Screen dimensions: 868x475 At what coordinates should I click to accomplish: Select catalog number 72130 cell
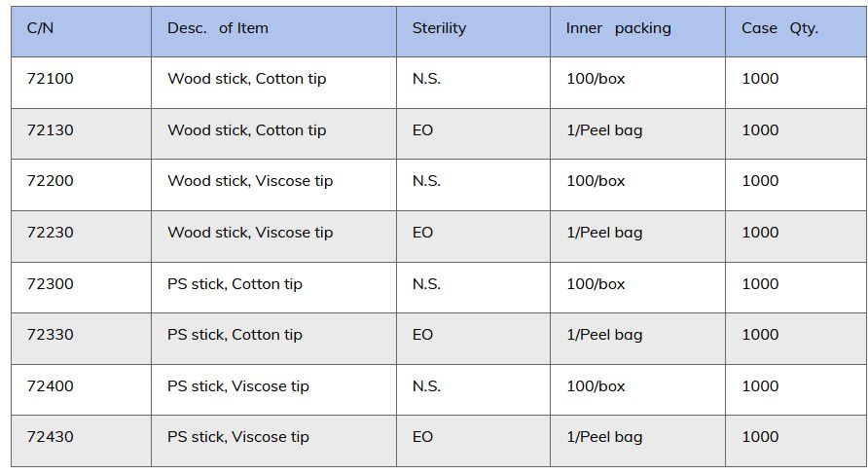click(x=50, y=130)
